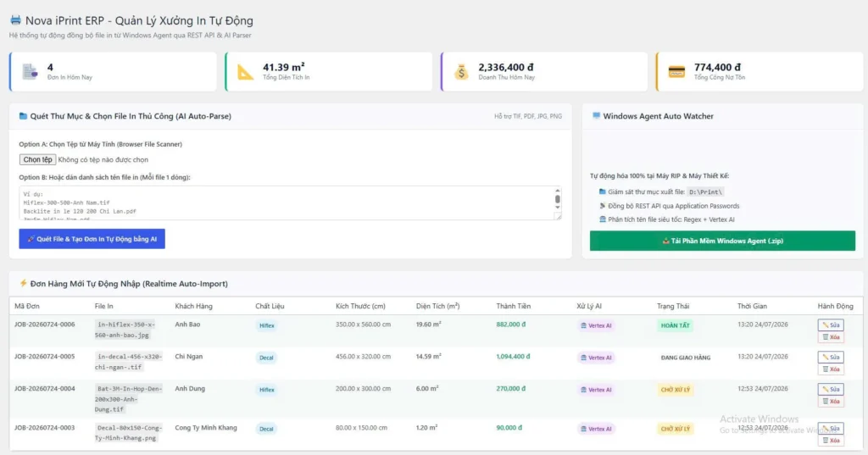Click order code JOB-20260724-0004
Image resolution: width=868 pixels, height=455 pixels.
click(x=45, y=389)
